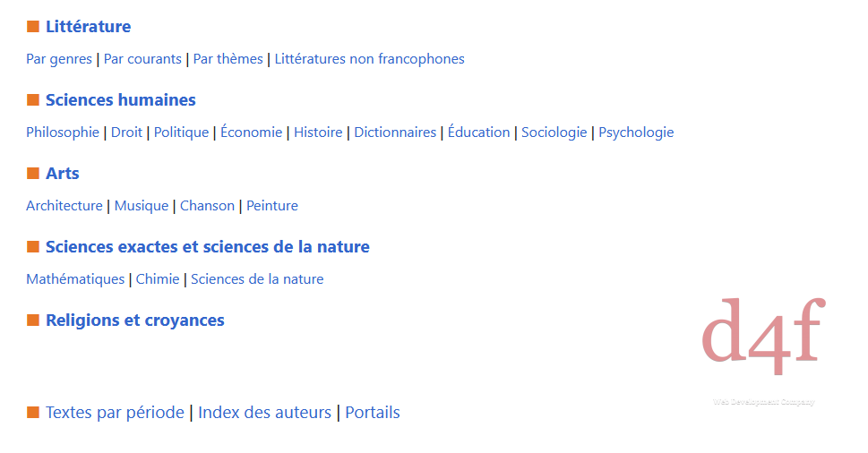This screenshot has width=868, height=453.
Task: Open the Architecture link
Action: tap(64, 206)
